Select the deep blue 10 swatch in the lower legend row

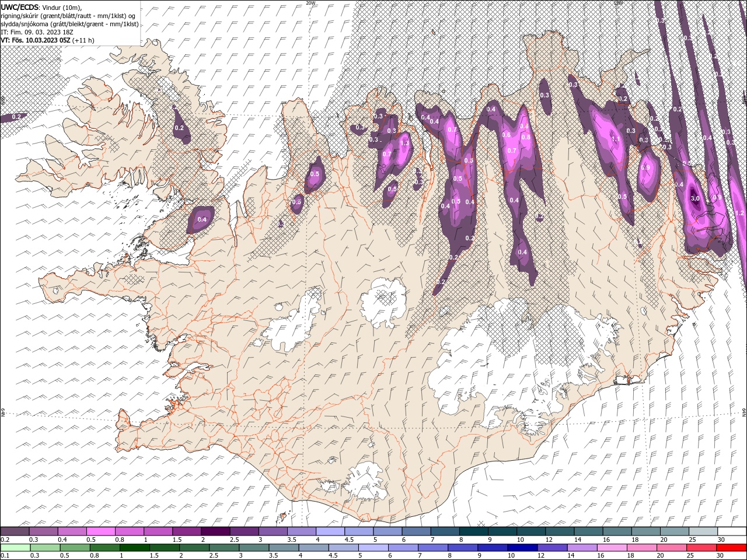(x=522, y=548)
